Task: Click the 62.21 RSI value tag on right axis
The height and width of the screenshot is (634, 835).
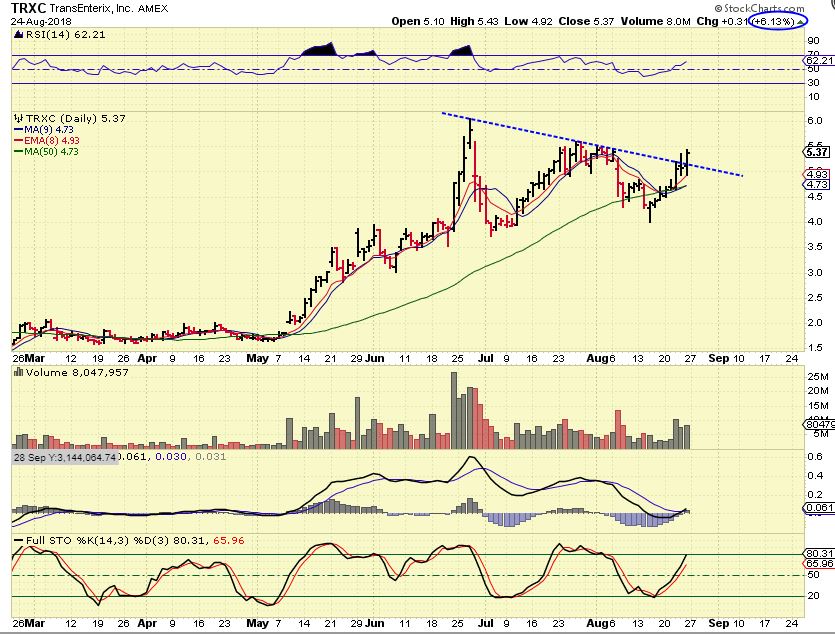Action: coord(819,61)
